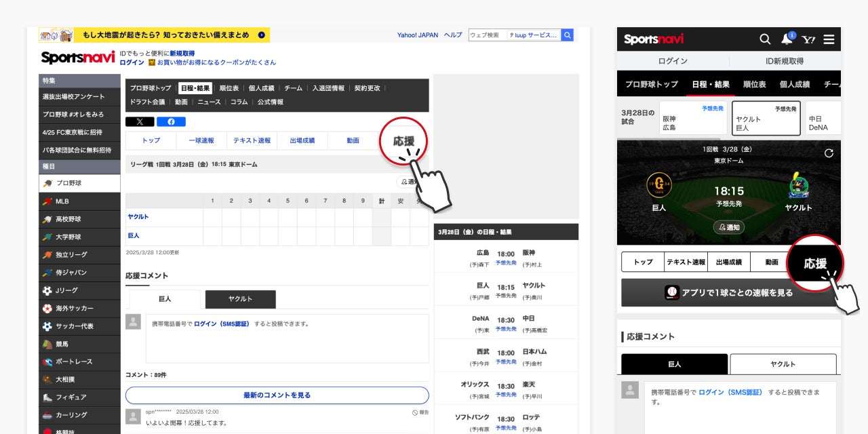Select ヤクルト comment tab on desktop
This screenshot has height=434, width=868.
coord(240,299)
